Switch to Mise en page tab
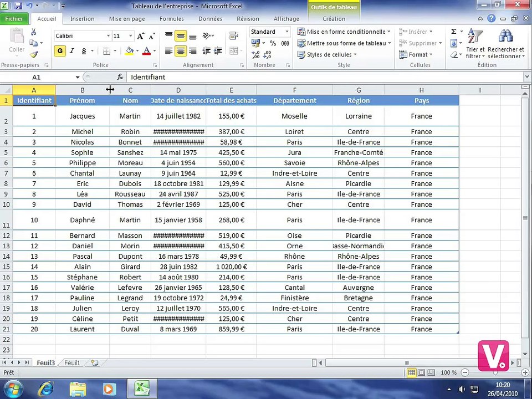The height and width of the screenshot is (399, 532). pos(127,19)
